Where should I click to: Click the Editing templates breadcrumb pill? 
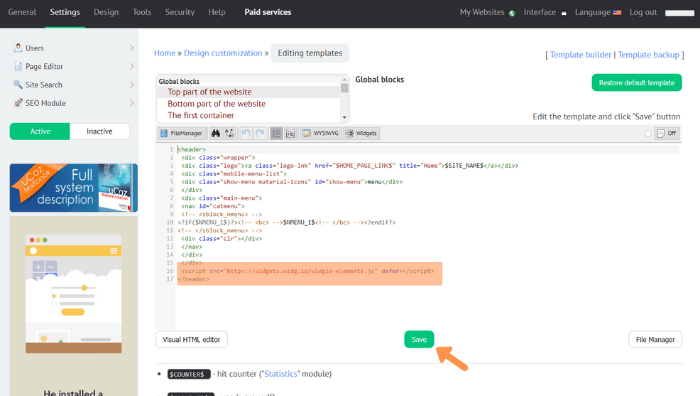point(310,53)
